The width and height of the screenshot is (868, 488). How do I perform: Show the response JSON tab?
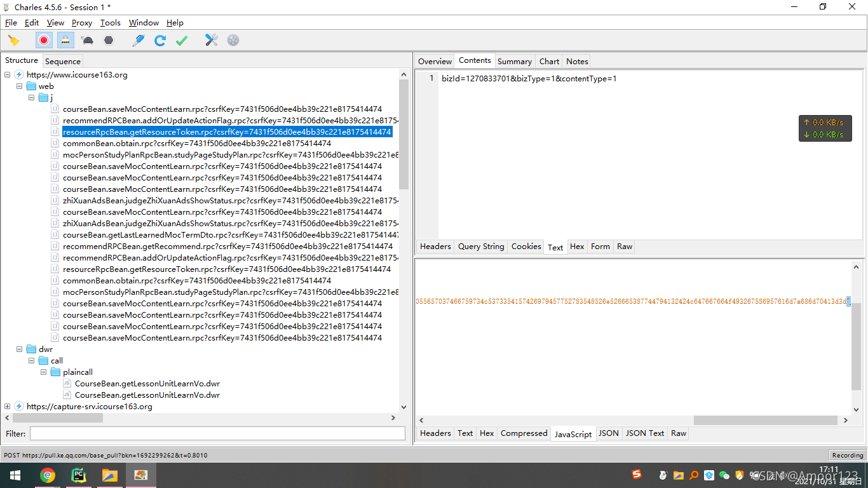[x=609, y=433]
